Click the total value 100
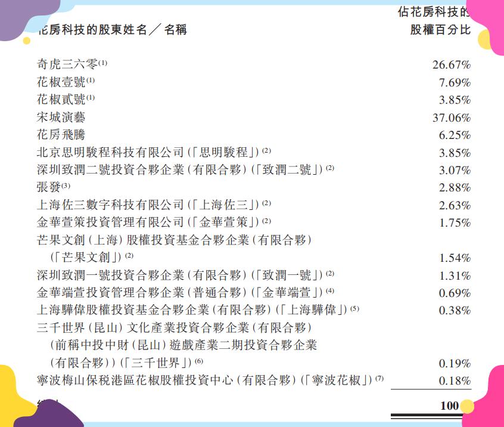This screenshot has width=504, height=427. pyautogui.click(x=450, y=406)
